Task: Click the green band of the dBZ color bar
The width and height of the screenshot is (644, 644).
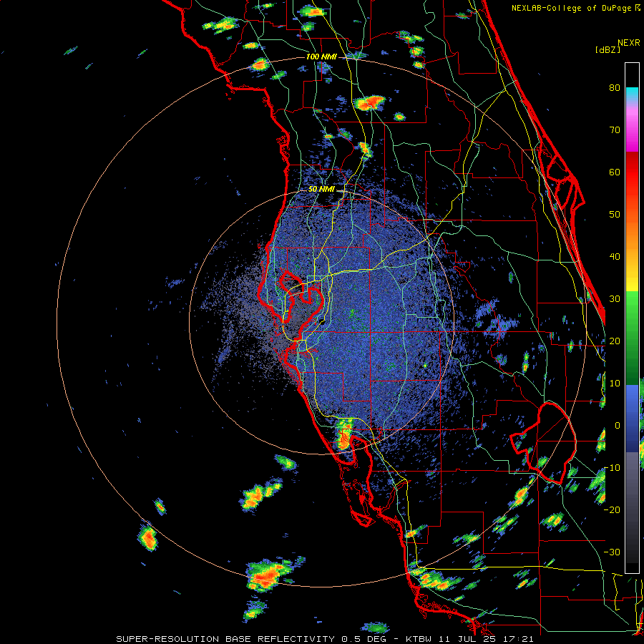Action: pyautogui.click(x=632, y=338)
